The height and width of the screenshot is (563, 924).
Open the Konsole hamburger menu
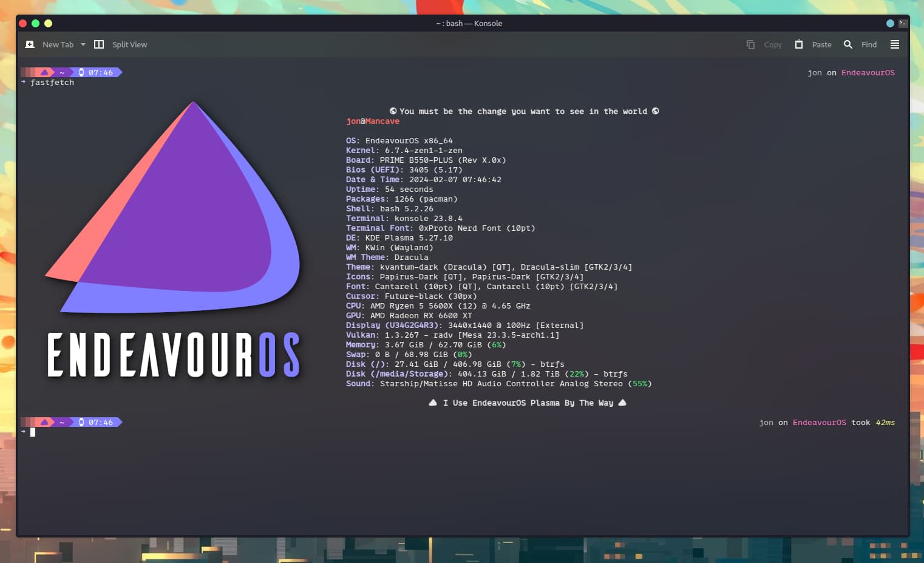895,44
